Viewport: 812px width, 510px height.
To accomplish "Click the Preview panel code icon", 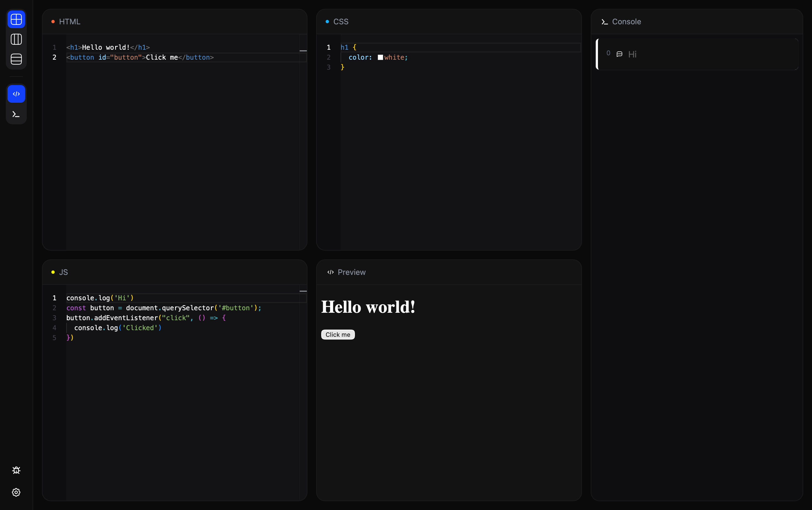I will [331, 272].
